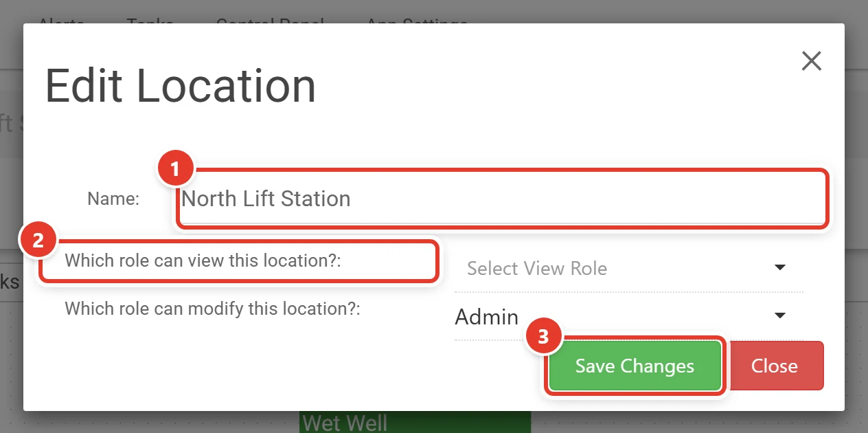Screen dimensions: 868x433
Task: Click the Name field containing North Lift Station
Action: [502, 199]
